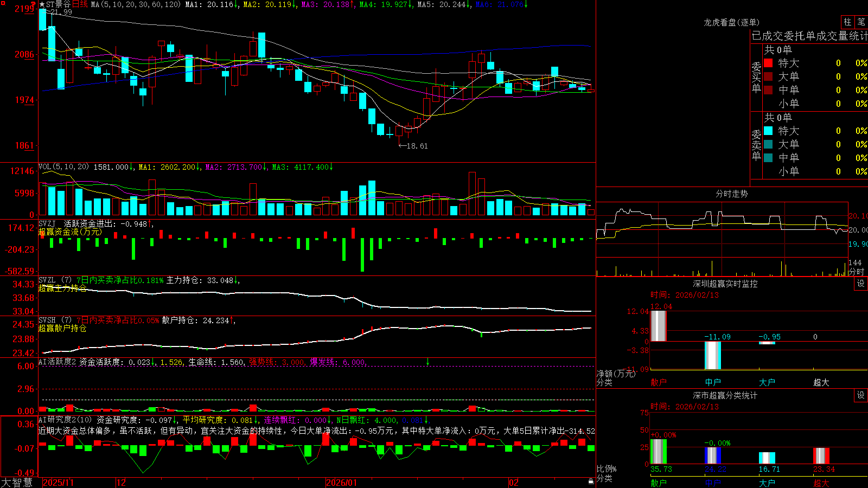Click the VOL(5,10,20) indicator label
Viewport: 868px width, 488px height.
coord(63,167)
